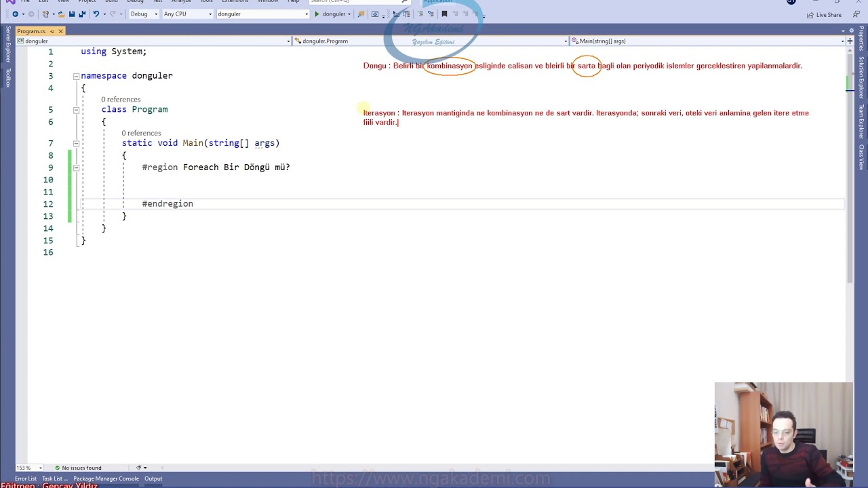Collapse the namespace donguler block
This screenshot has height=488, width=868.
pyautogui.click(x=76, y=76)
